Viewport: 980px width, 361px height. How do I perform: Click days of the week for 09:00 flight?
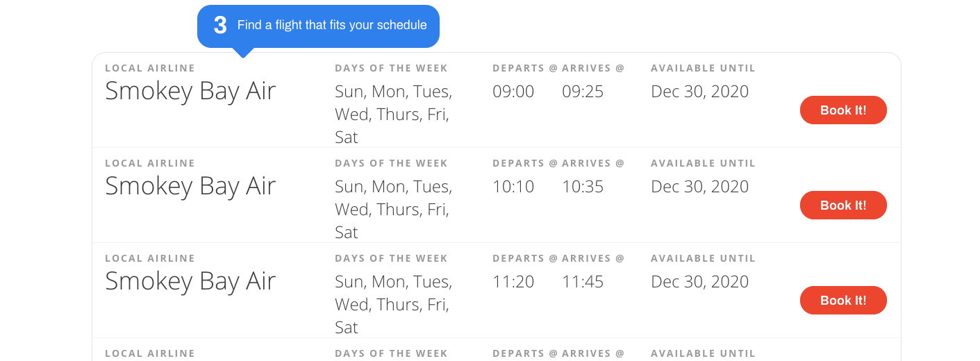point(393,114)
